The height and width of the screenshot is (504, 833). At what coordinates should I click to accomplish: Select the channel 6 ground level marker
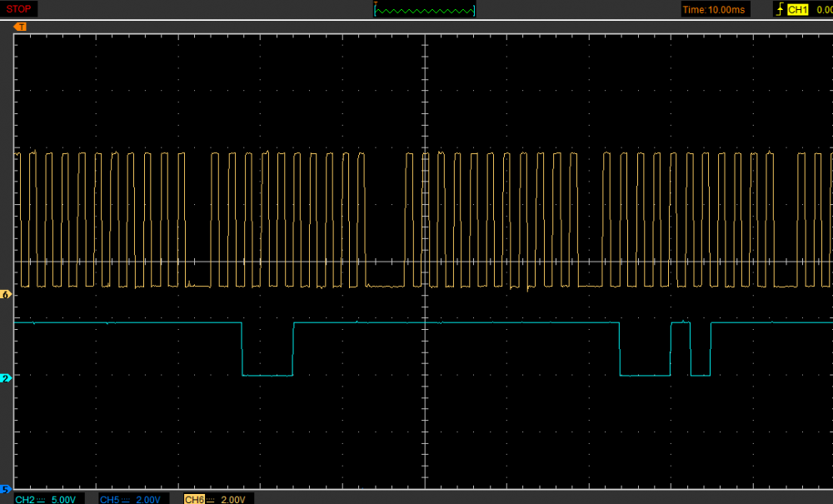(x=6, y=295)
